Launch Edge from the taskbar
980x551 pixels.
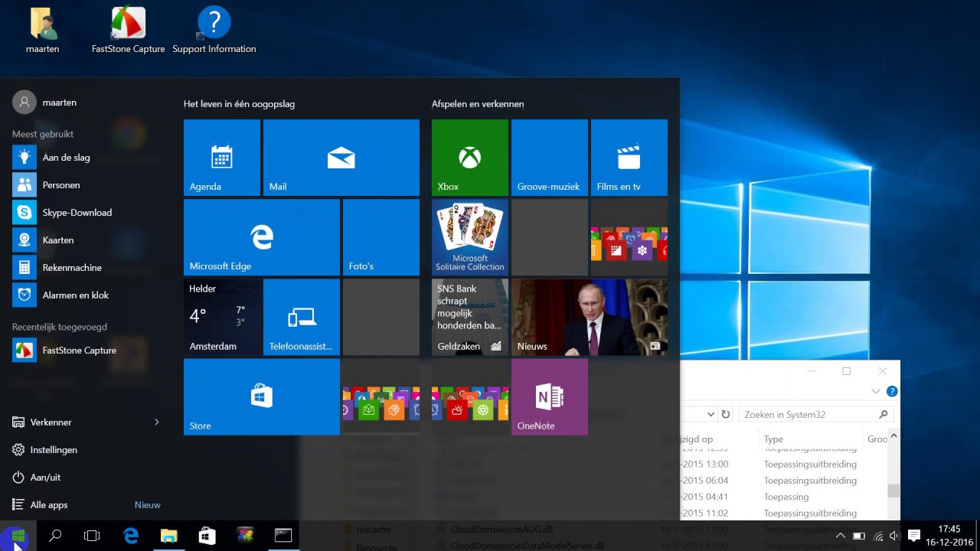tap(131, 536)
